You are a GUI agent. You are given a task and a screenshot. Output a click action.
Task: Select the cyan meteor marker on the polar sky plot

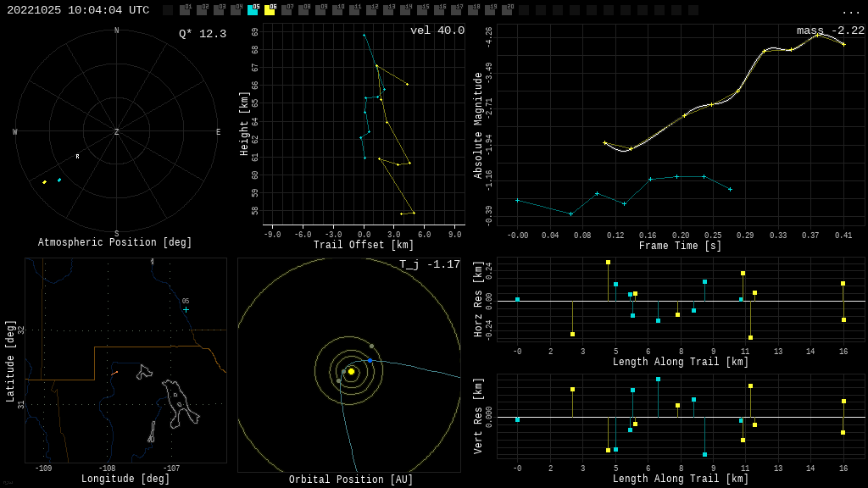point(59,180)
